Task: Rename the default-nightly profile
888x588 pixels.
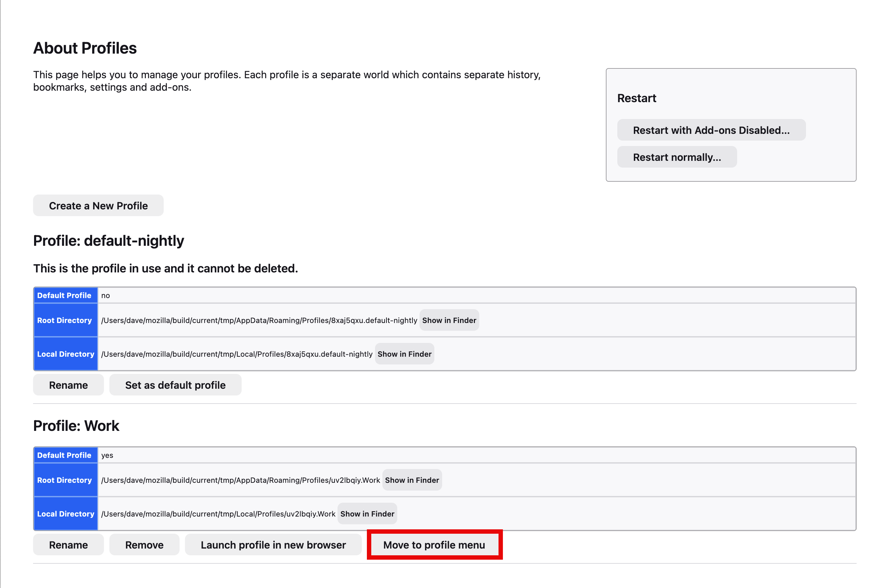Action: pyautogui.click(x=68, y=385)
